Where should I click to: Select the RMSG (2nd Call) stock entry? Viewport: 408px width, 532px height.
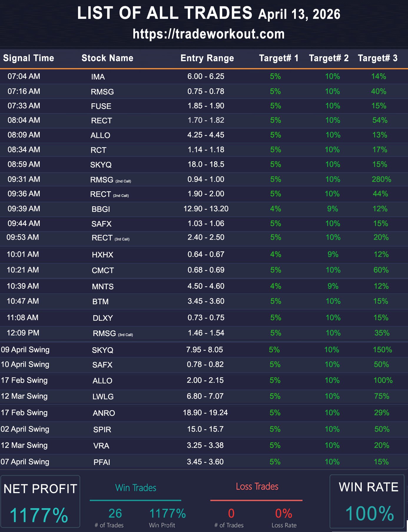[110, 180]
